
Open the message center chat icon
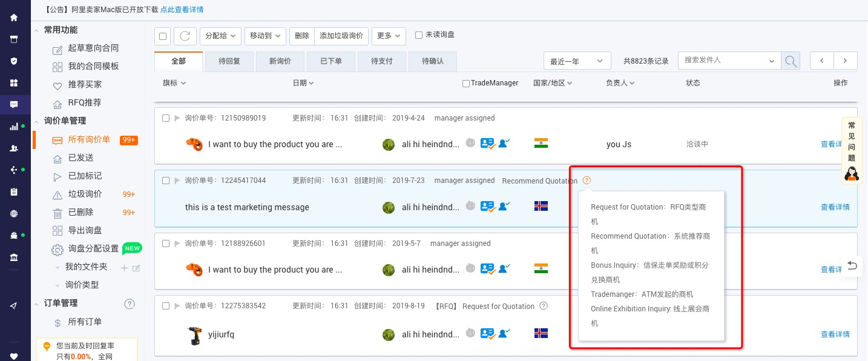coord(14,105)
